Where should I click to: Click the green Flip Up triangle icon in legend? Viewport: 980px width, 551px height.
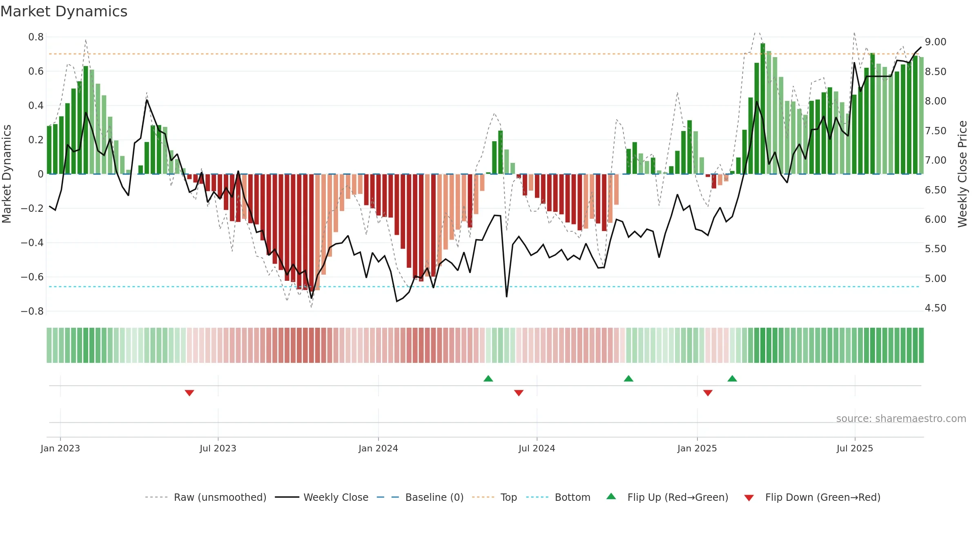coord(611,496)
